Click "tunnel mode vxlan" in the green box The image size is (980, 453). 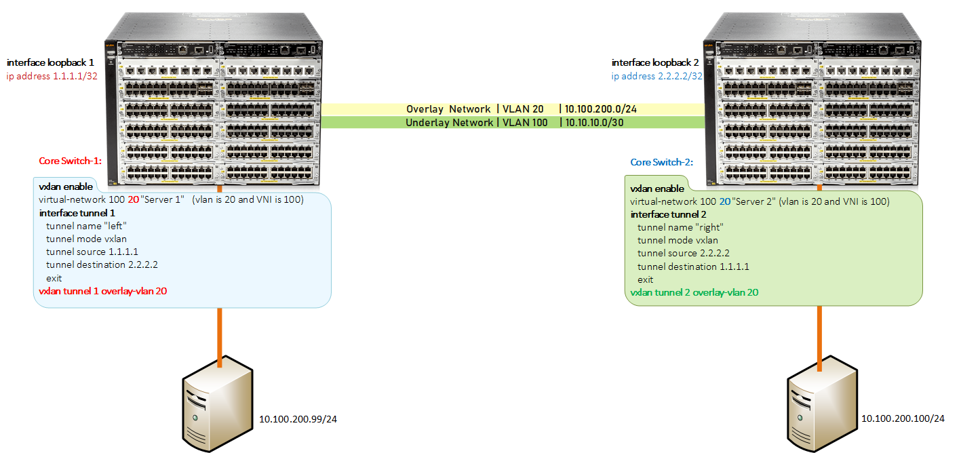tap(678, 240)
